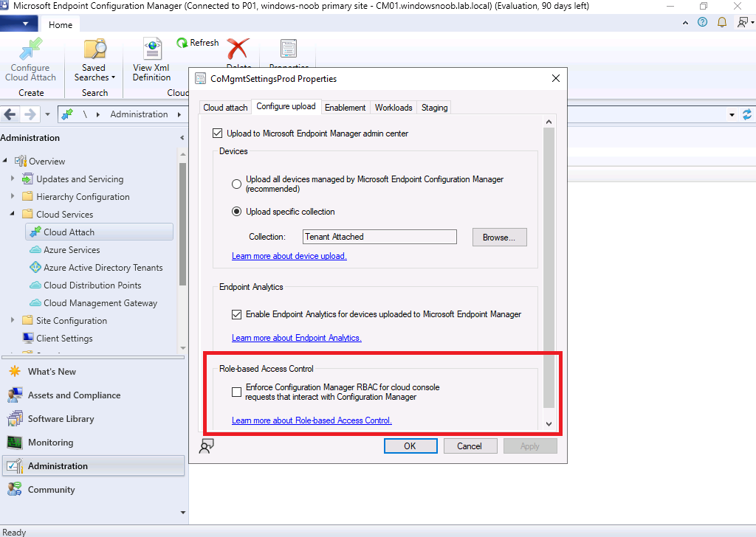Collapse the Overview tree node
756x537 pixels.
pos(5,160)
